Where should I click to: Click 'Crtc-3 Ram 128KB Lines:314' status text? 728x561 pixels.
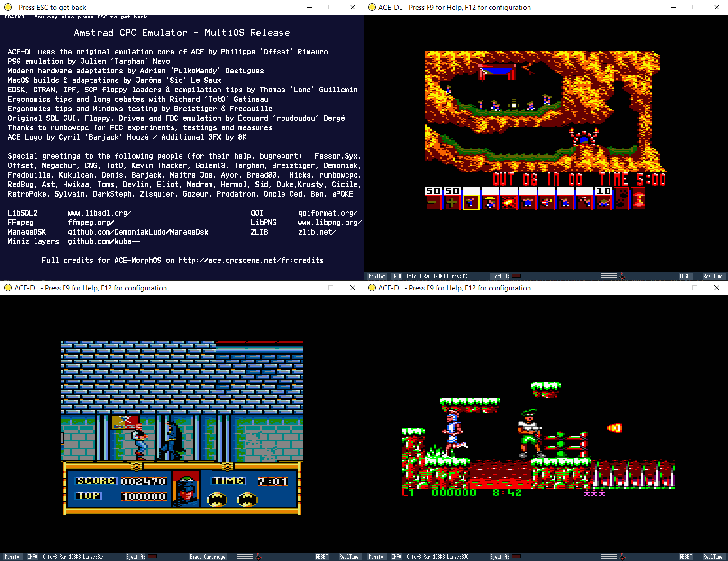point(73,557)
